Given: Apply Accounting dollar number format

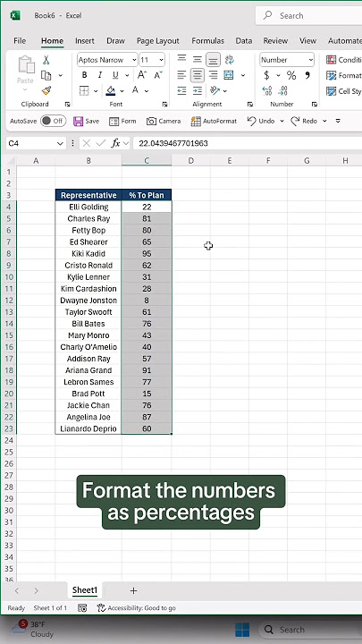Looking at the screenshot, I should (266, 75).
